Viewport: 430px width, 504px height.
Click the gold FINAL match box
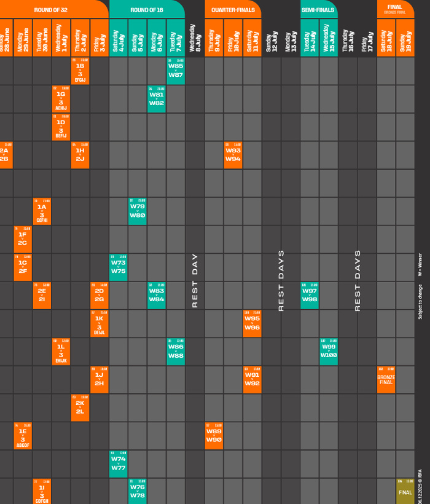coord(405,491)
